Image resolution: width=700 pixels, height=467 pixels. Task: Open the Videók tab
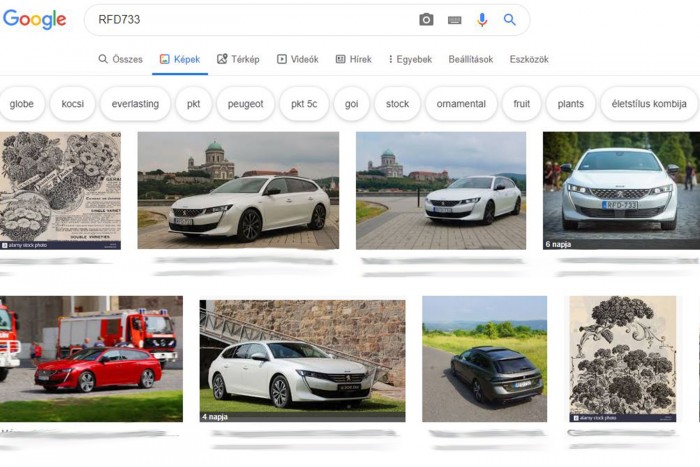tap(297, 59)
